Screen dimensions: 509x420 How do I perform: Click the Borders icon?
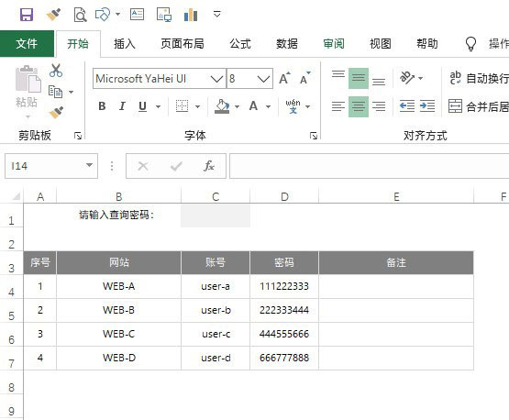(x=182, y=105)
